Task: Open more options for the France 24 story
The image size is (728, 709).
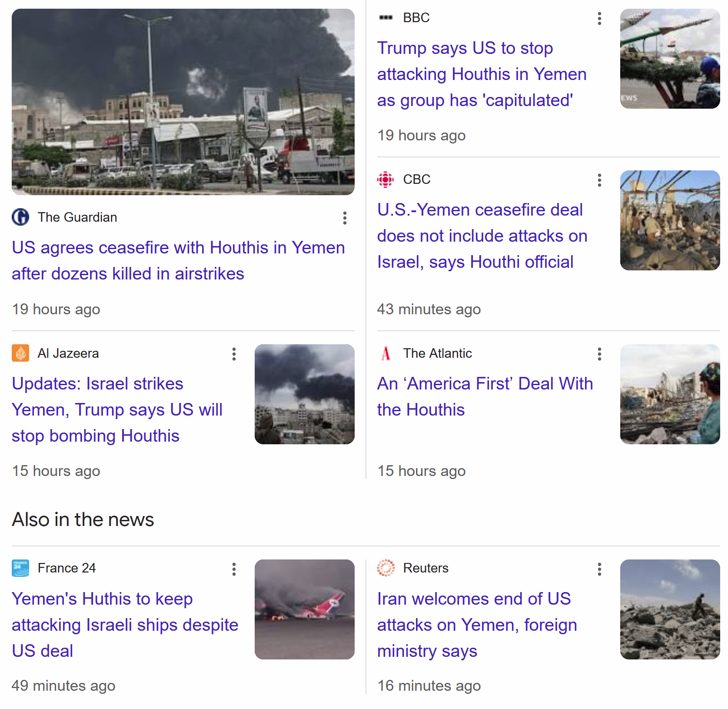Action: [234, 569]
